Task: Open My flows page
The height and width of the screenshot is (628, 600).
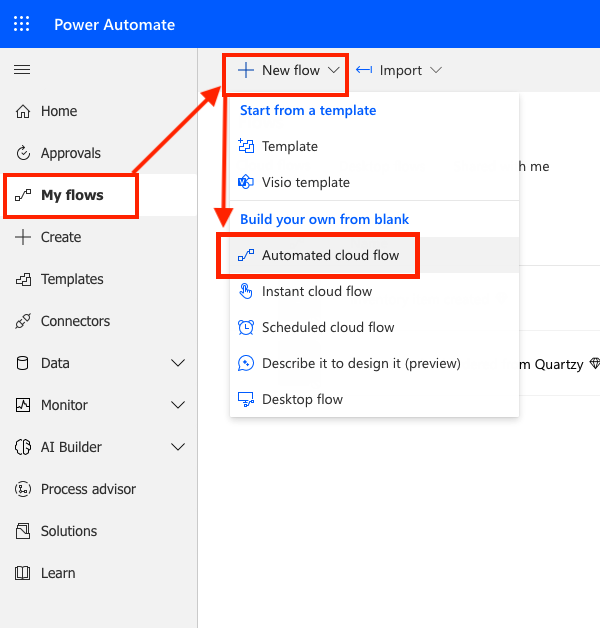Action: pos(99,195)
